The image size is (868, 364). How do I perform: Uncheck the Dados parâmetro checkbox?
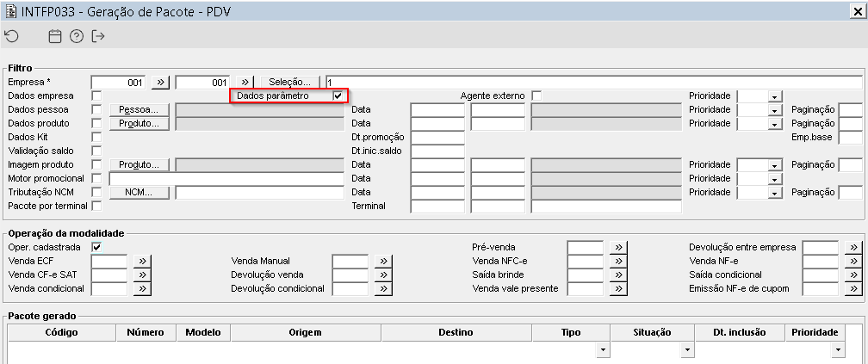tap(338, 96)
